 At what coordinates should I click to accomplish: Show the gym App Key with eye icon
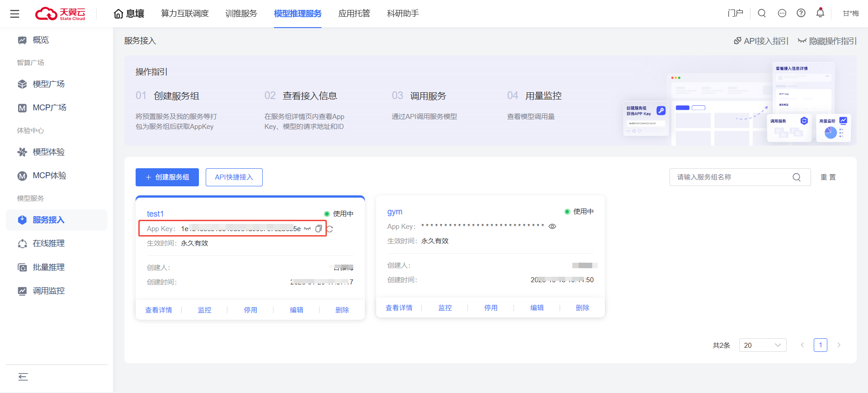(x=552, y=227)
